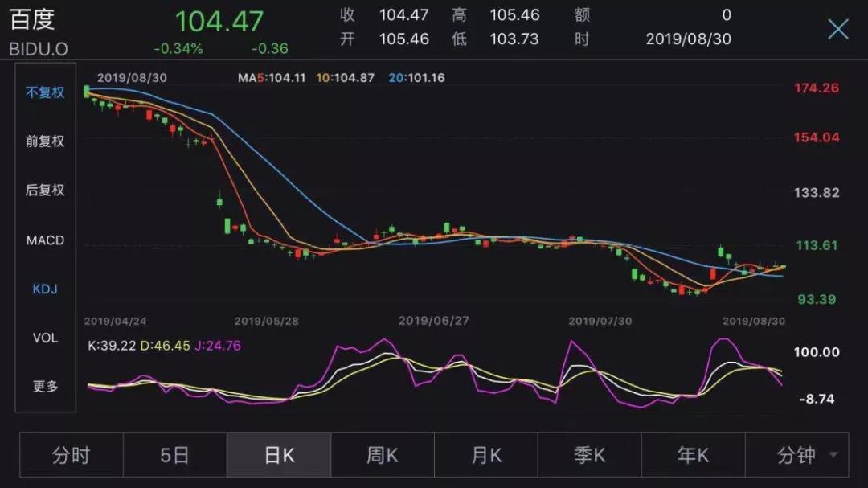Switch to the 周K weekly chart
Image resolution: width=868 pixels, height=488 pixels.
(382, 454)
